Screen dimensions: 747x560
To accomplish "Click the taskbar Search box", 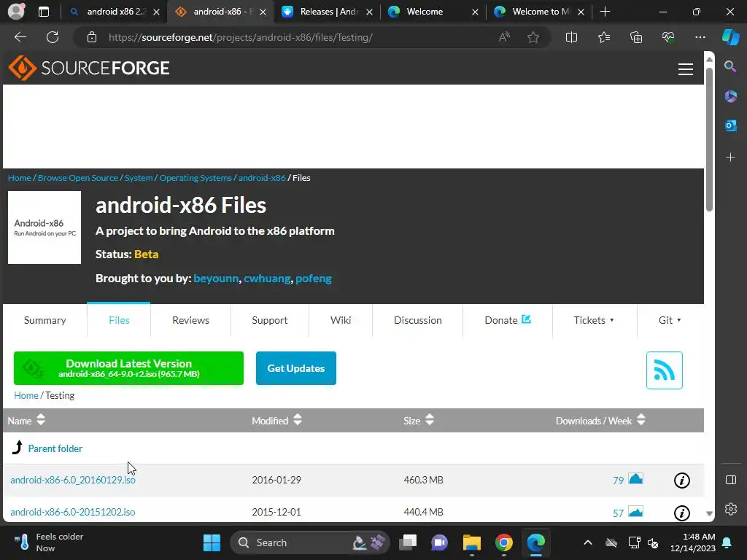I will click(309, 542).
